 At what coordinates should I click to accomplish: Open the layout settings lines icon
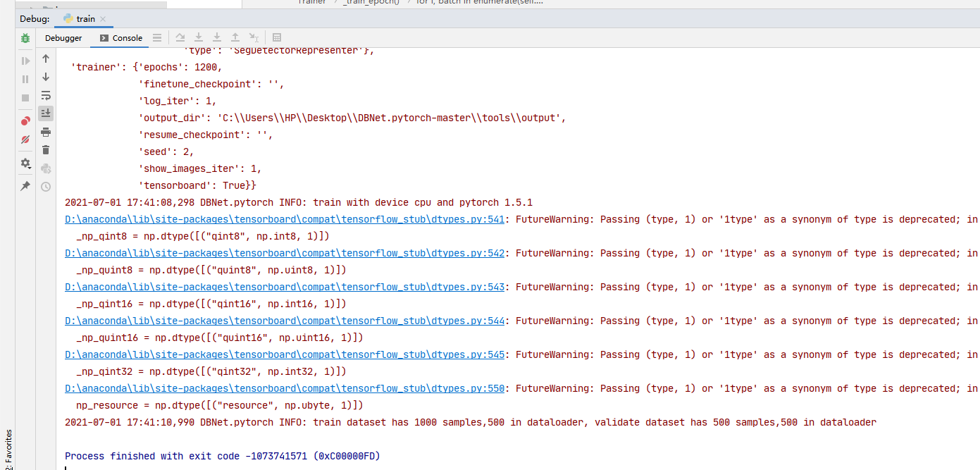[x=157, y=38]
